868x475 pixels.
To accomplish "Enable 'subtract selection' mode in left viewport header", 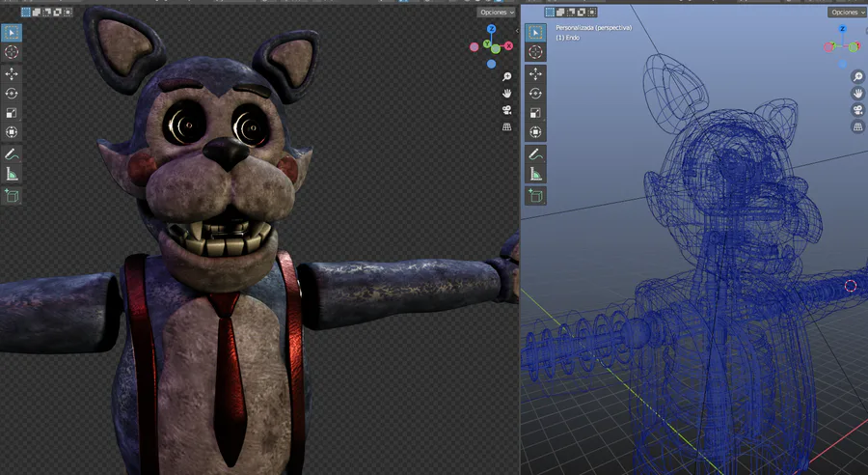I will click(x=46, y=12).
